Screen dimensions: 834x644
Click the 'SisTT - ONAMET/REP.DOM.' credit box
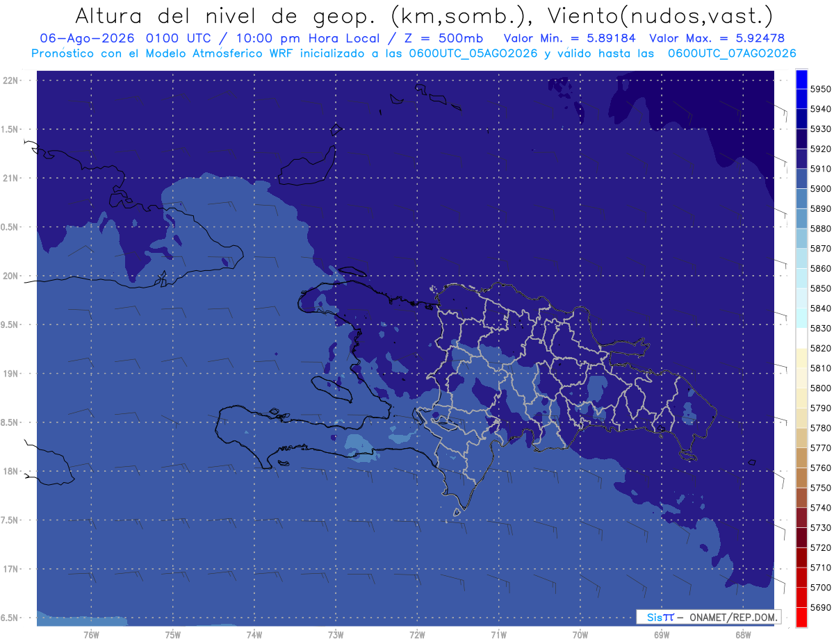tap(708, 617)
